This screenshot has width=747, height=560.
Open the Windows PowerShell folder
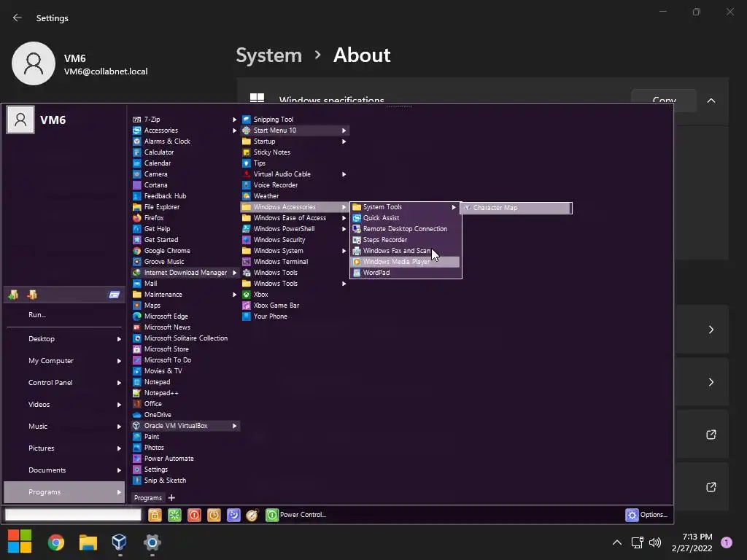pos(295,229)
